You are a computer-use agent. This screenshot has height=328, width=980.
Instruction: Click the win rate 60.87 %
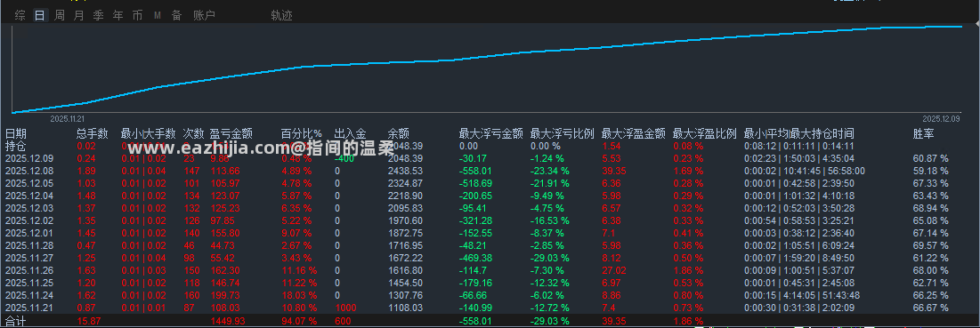(x=931, y=158)
